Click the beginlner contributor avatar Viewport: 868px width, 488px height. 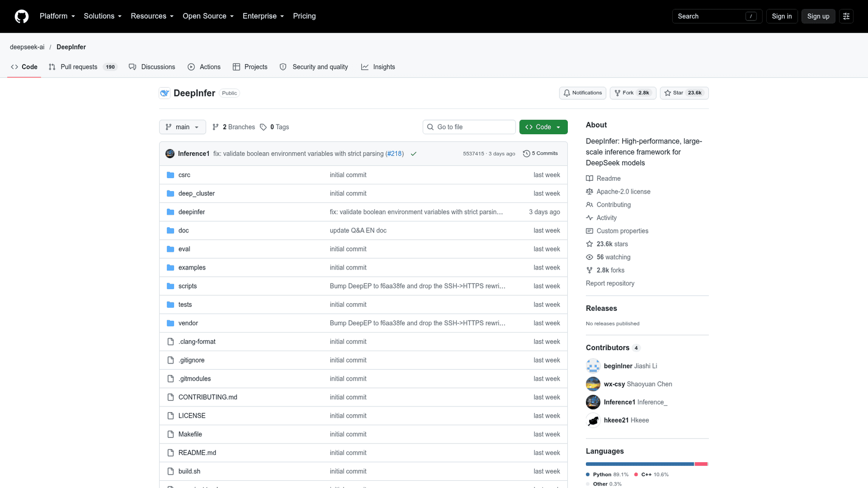(593, 366)
